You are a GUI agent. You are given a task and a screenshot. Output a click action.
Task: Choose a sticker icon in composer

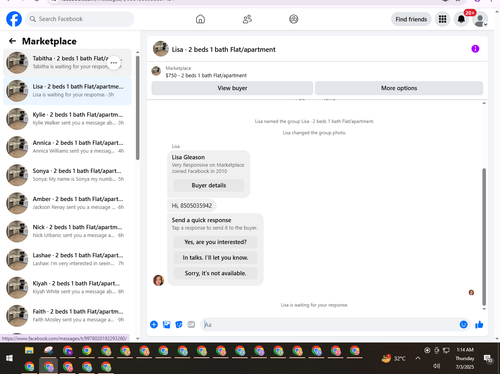(x=179, y=324)
